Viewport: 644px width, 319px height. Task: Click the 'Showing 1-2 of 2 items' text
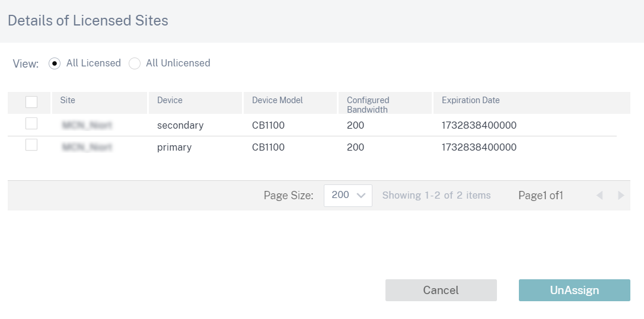coord(436,196)
